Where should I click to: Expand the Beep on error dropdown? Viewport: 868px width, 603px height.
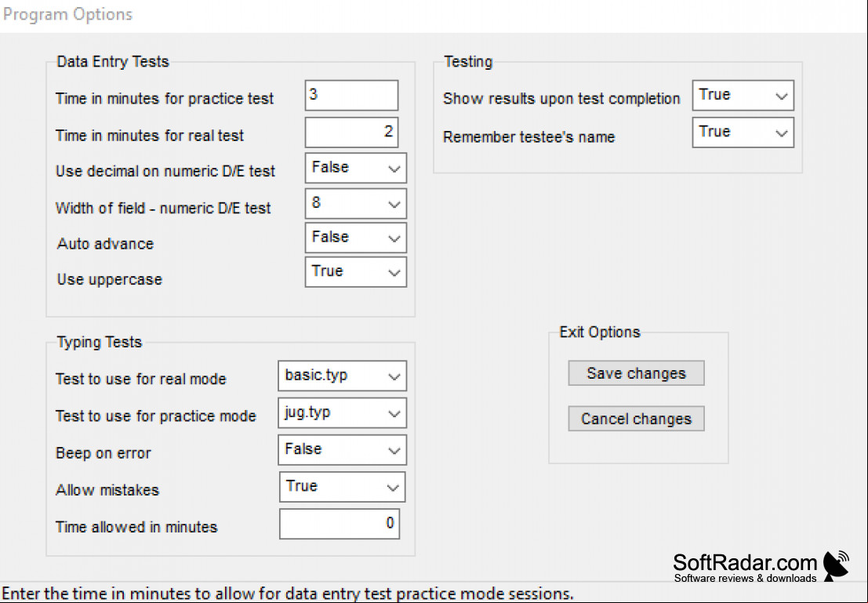click(342, 449)
